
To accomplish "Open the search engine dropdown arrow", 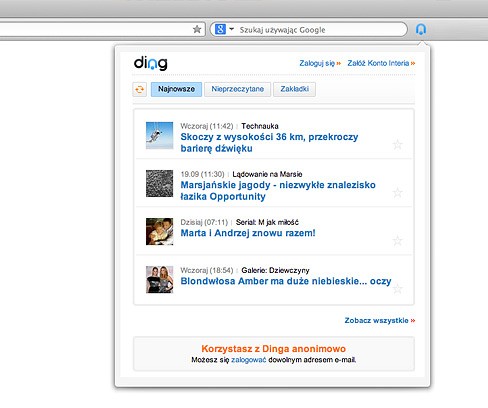I will [232, 29].
